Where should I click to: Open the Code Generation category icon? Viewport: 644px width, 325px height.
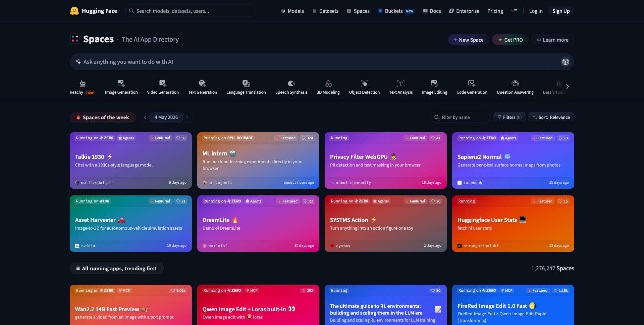pos(472,83)
